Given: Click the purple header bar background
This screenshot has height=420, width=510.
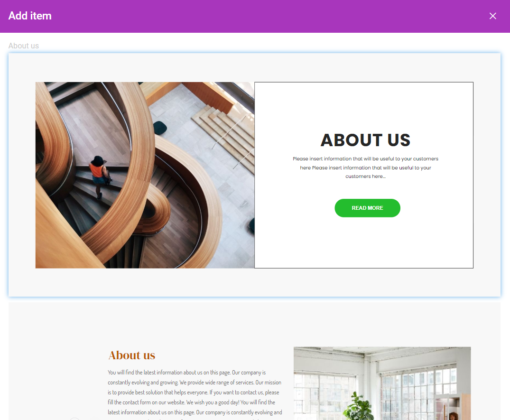Looking at the screenshot, I should click(x=260, y=16).
